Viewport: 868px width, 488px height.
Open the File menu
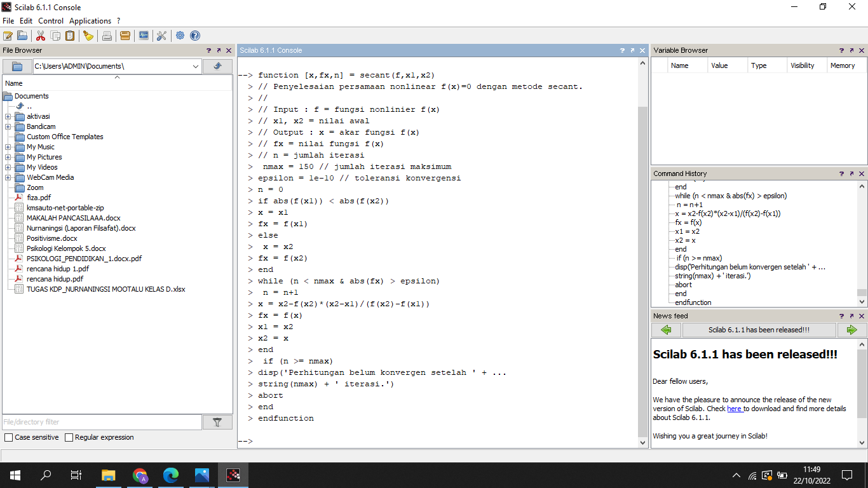(8, 21)
